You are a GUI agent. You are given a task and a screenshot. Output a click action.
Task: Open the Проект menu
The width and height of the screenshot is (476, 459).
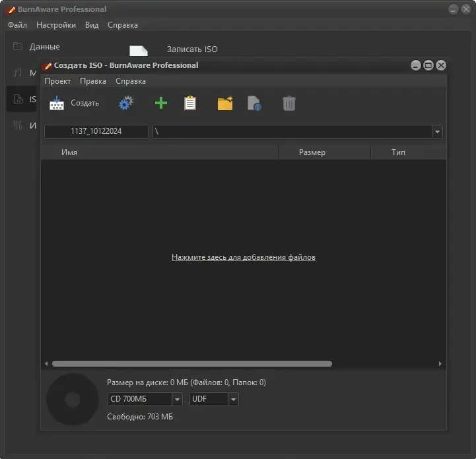click(57, 81)
